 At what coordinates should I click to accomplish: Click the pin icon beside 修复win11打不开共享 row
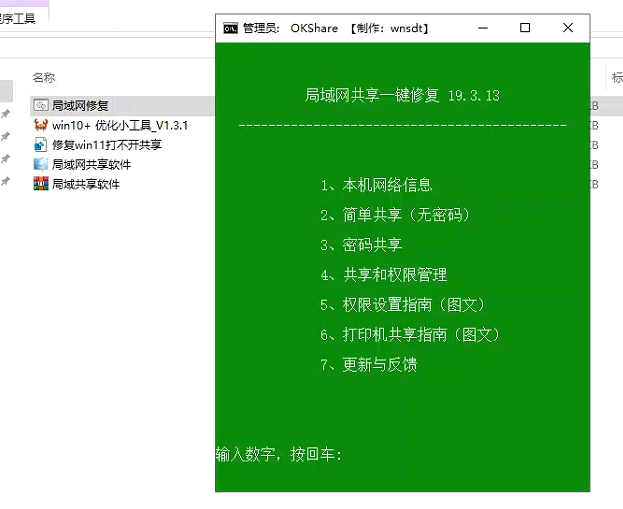click(5, 159)
